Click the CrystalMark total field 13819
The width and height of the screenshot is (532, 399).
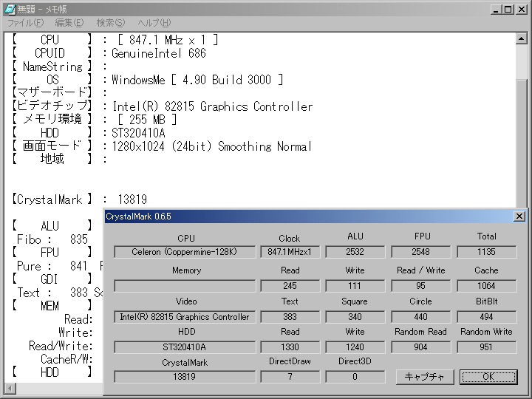click(x=185, y=377)
